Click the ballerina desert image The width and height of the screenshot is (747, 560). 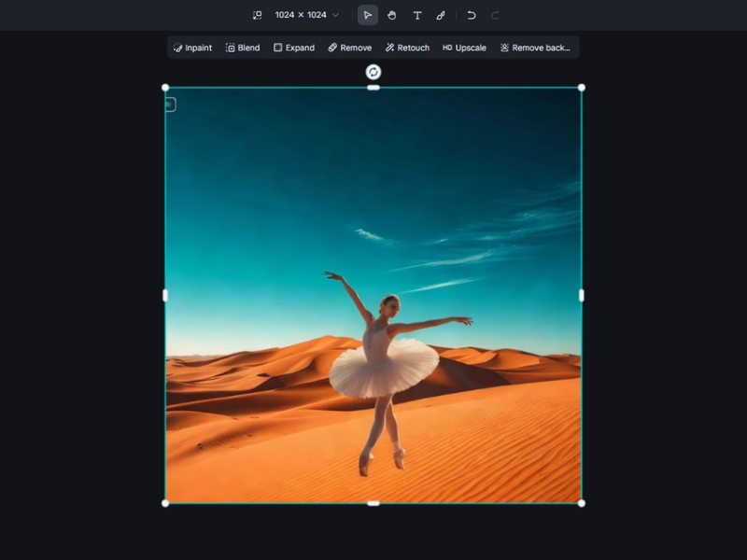pyautogui.click(x=373, y=295)
